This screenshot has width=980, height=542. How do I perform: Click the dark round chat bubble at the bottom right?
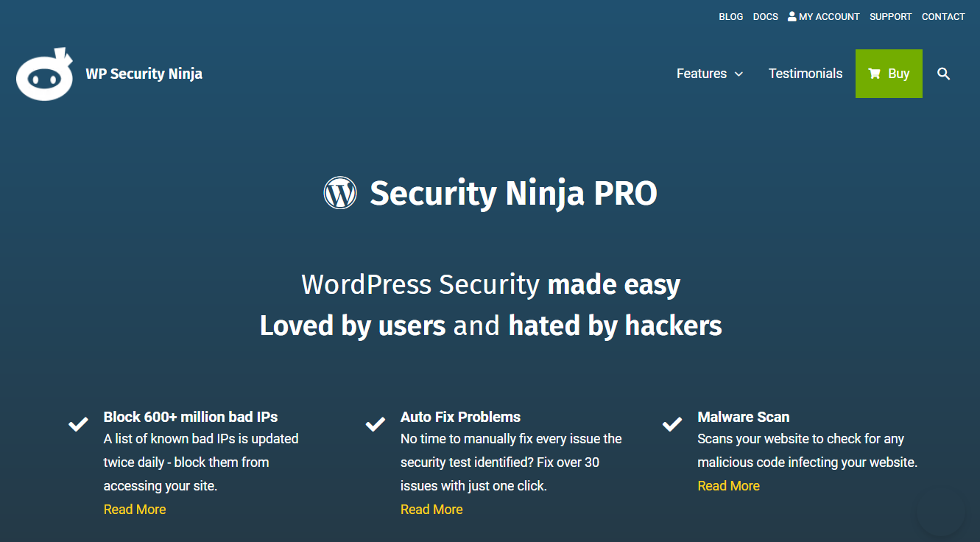[940, 510]
